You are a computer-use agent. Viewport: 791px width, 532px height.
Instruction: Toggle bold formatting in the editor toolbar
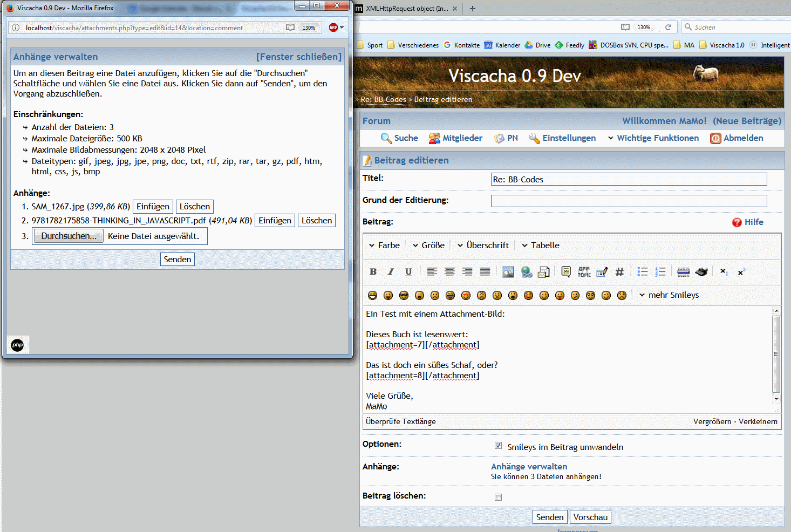click(373, 272)
